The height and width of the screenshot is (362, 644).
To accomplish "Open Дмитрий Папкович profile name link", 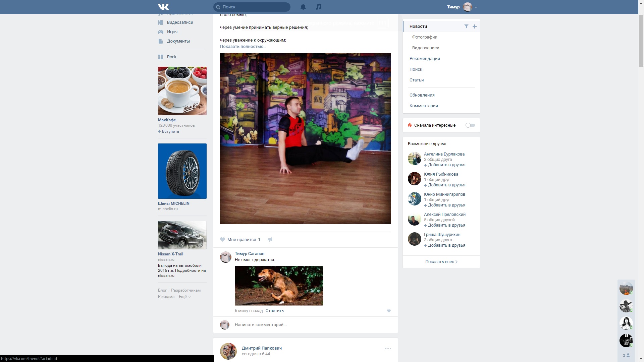I will (x=262, y=348).
